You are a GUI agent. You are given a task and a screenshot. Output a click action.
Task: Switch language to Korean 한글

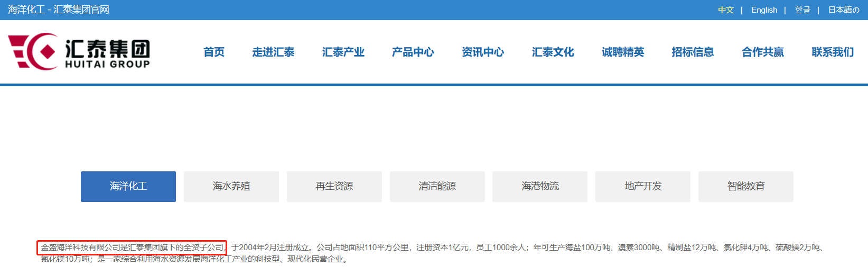point(802,10)
